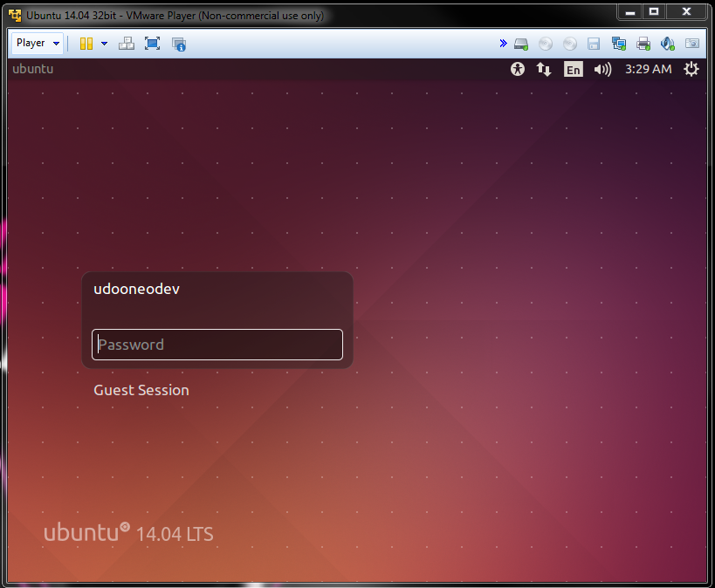Viewport: 715px width, 588px height.
Task: Expand the double-chevron devices toolbar arrow
Action: [x=503, y=44]
